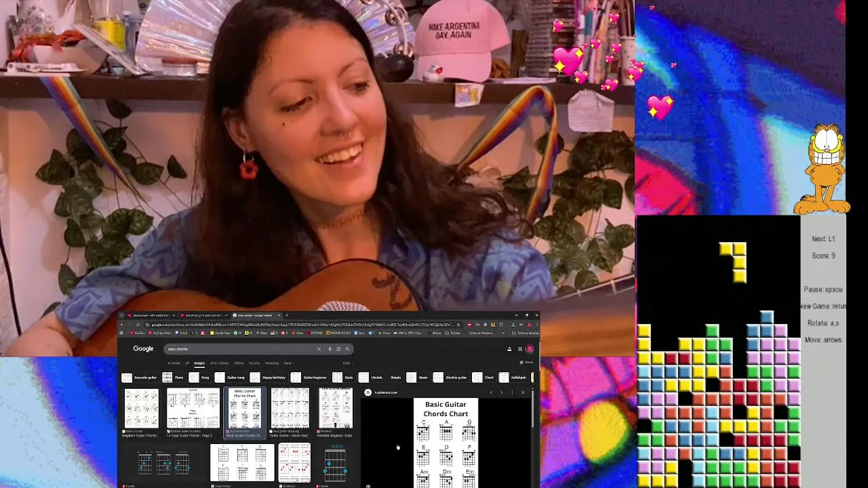868x488 pixels.
Task: Switch to AI Mode tab
Action: 174,363
